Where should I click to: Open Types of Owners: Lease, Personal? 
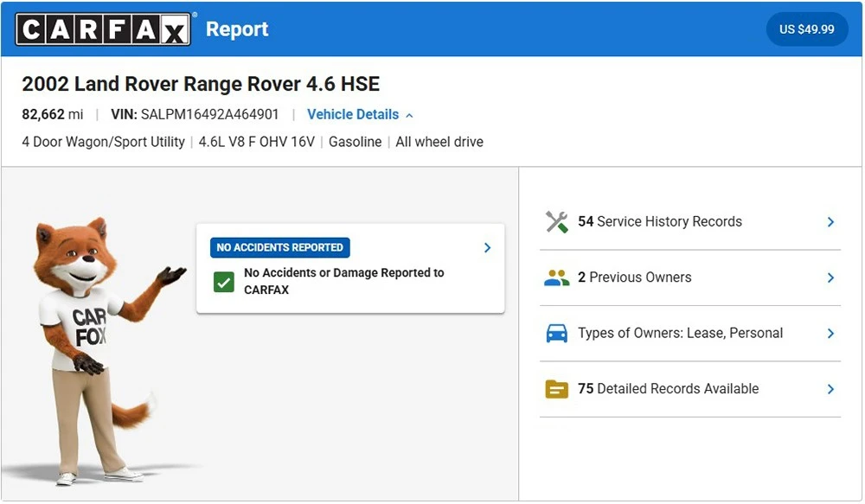tap(689, 334)
